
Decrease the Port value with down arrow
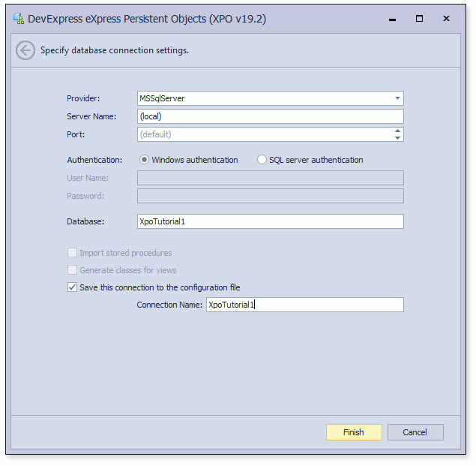tap(397, 138)
